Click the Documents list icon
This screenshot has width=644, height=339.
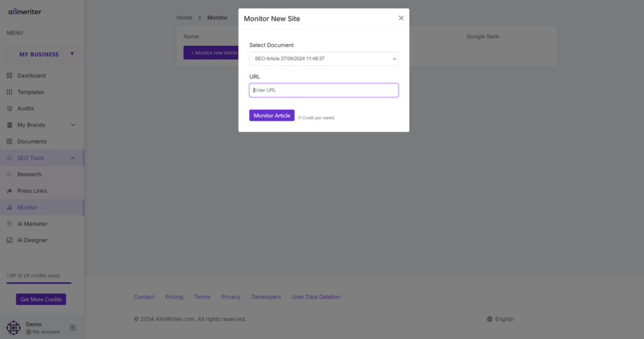coord(9,142)
